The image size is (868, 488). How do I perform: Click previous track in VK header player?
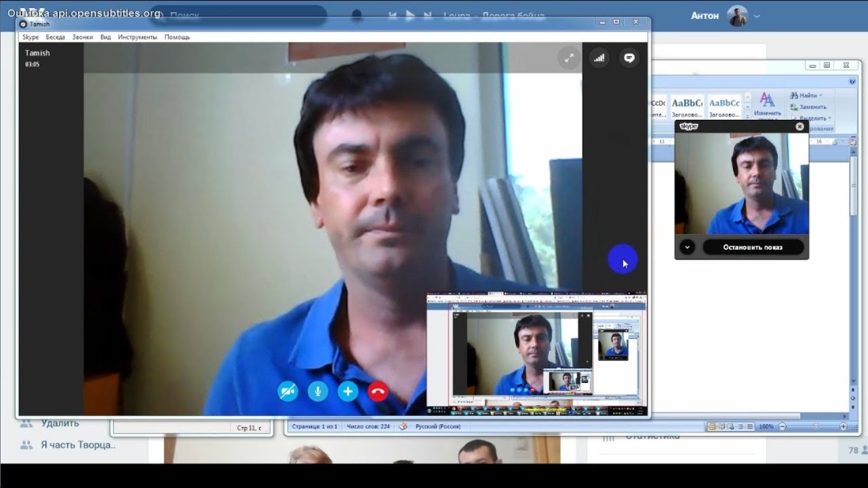[x=393, y=16]
